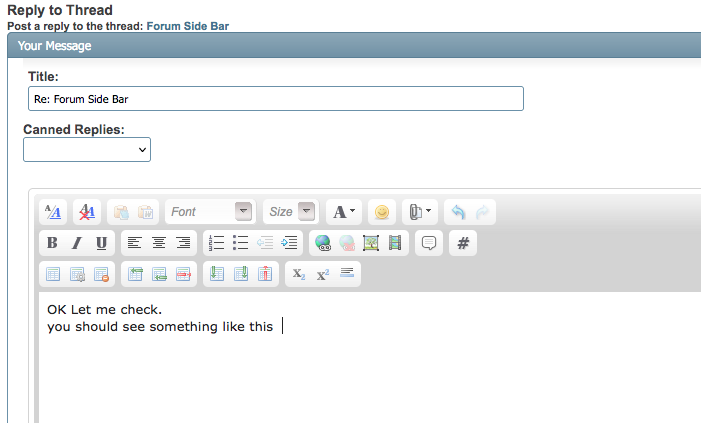Insert a smiley emoticon
The width and height of the screenshot is (701, 423).
pos(381,212)
